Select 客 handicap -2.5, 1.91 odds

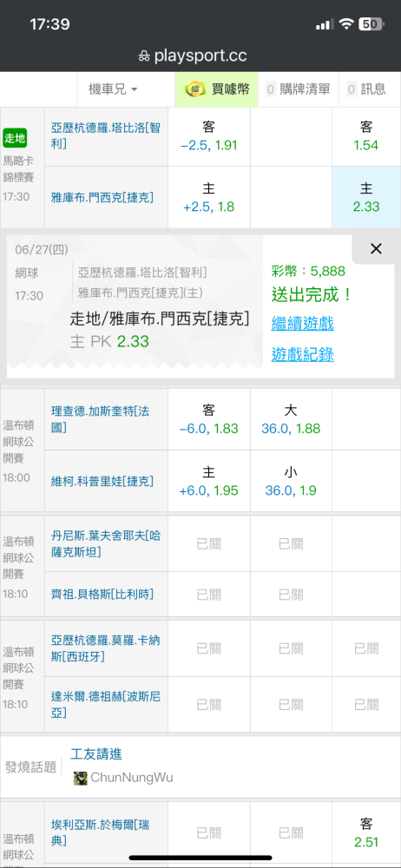coord(209,136)
